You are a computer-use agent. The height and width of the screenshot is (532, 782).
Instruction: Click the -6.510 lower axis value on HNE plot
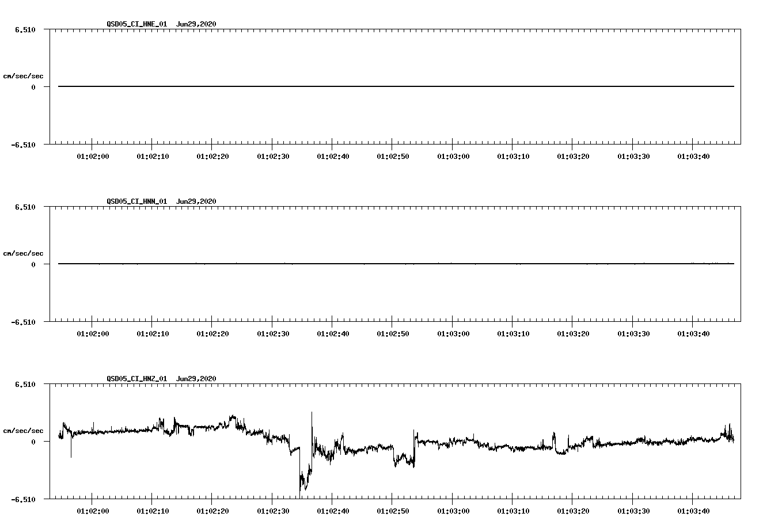(x=23, y=145)
